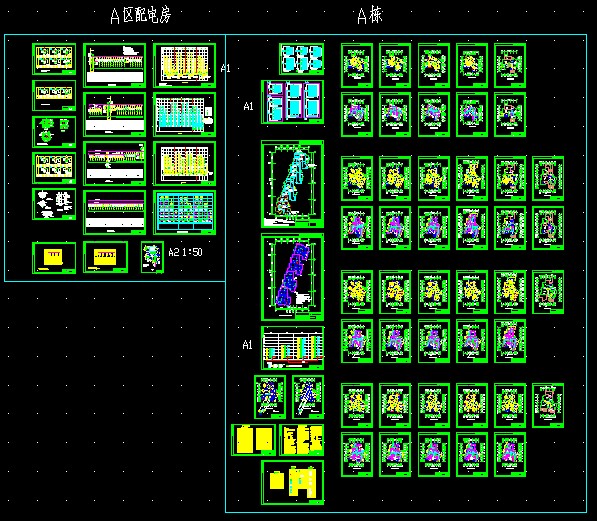Select the first floor plan thumbnail in A栋 top row

[357, 66]
